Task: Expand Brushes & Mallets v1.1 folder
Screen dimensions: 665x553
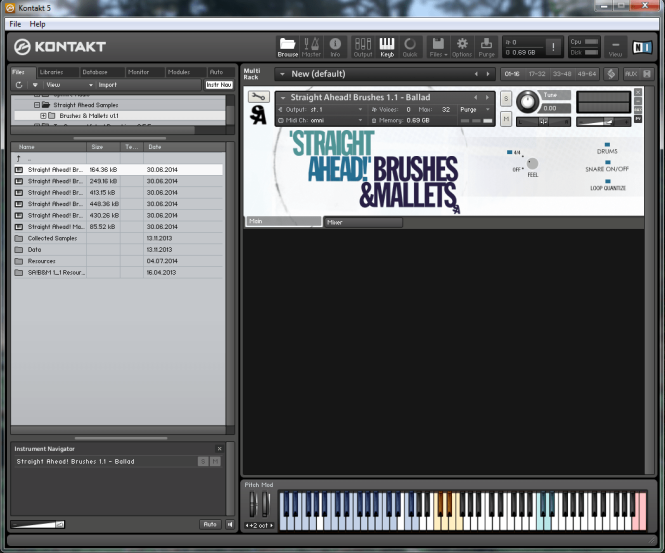Action: tap(43, 116)
